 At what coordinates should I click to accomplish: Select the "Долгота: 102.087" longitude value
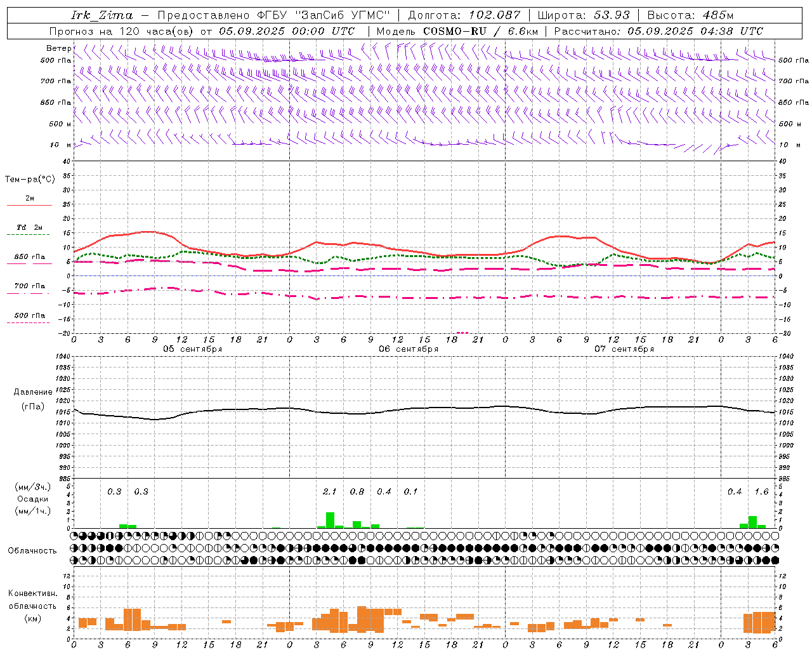[464, 15]
